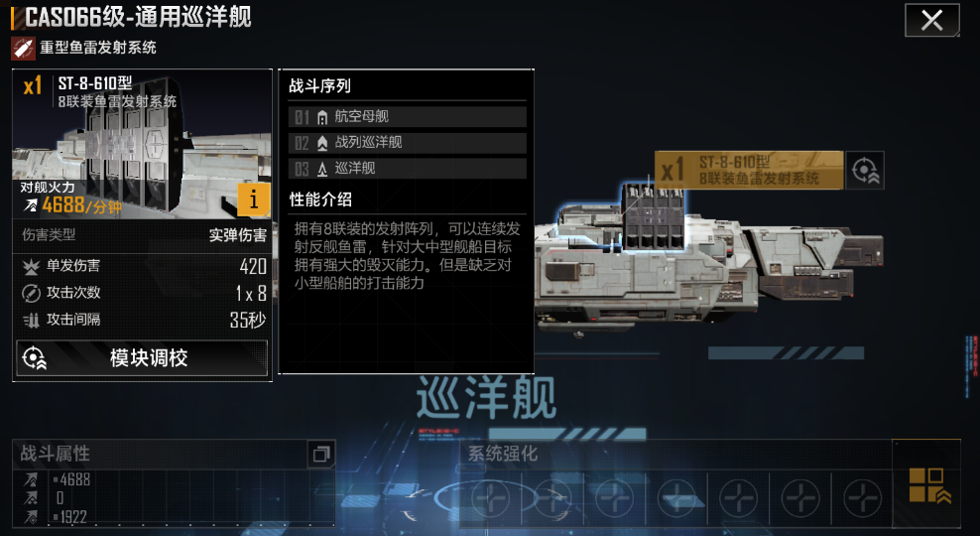
Task: Select the last system enhancement slot
Action: click(x=863, y=499)
